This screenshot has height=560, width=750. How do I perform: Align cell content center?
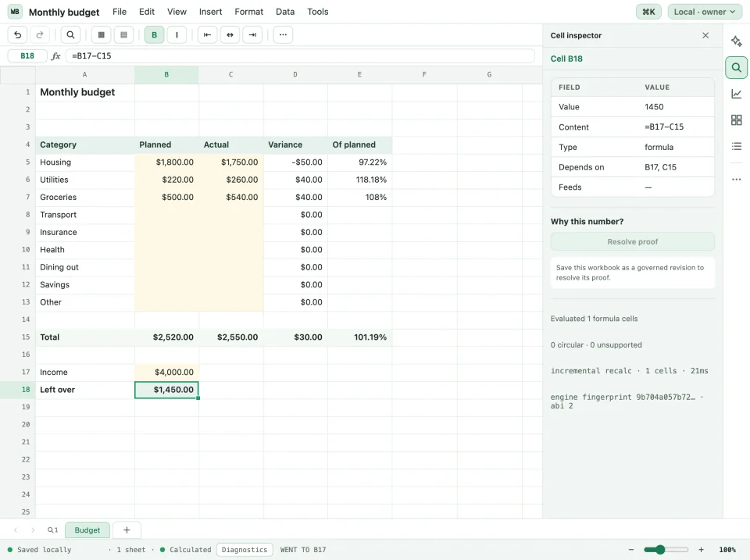click(x=230, y=35)
